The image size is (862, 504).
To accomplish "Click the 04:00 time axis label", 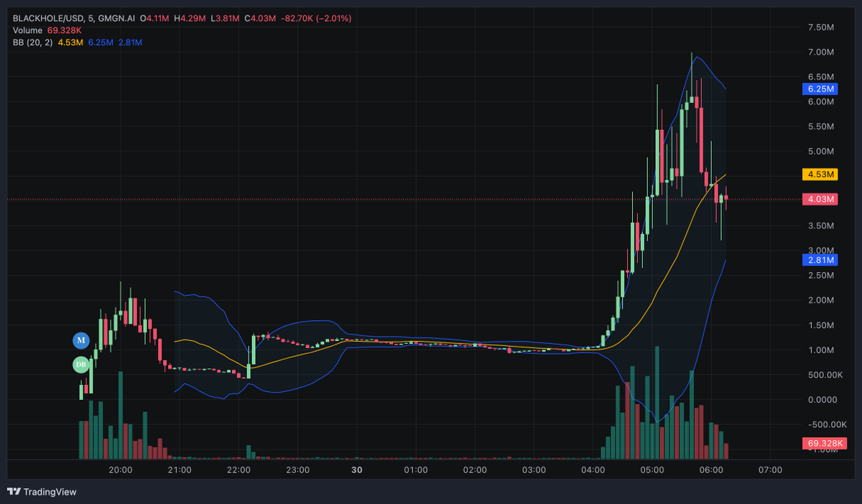I will (593, 470).
